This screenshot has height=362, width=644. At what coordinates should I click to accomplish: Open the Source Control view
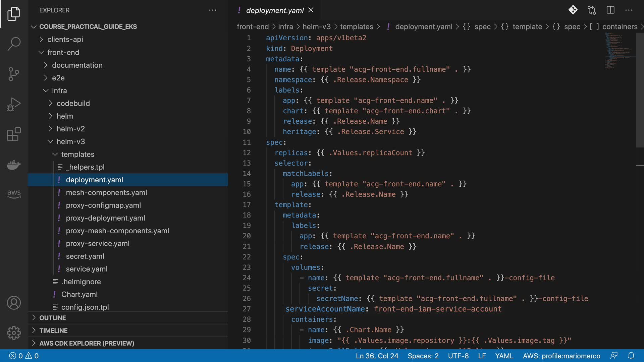pyautogui.click(x=14, y=74)
